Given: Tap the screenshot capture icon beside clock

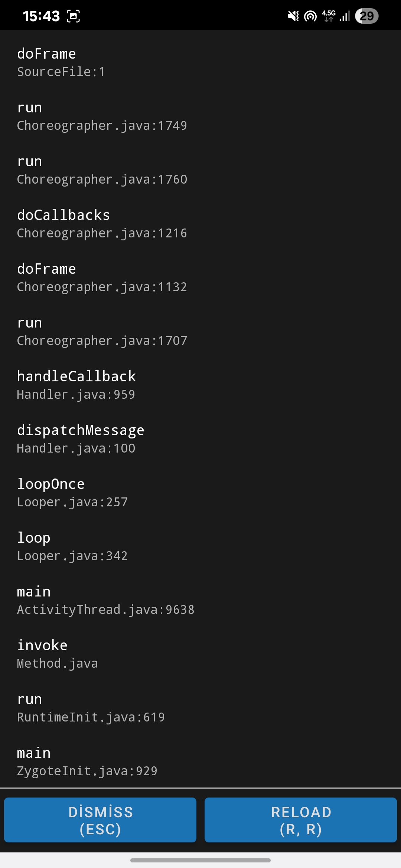Looking at the screenshot, I should point(73,16).
